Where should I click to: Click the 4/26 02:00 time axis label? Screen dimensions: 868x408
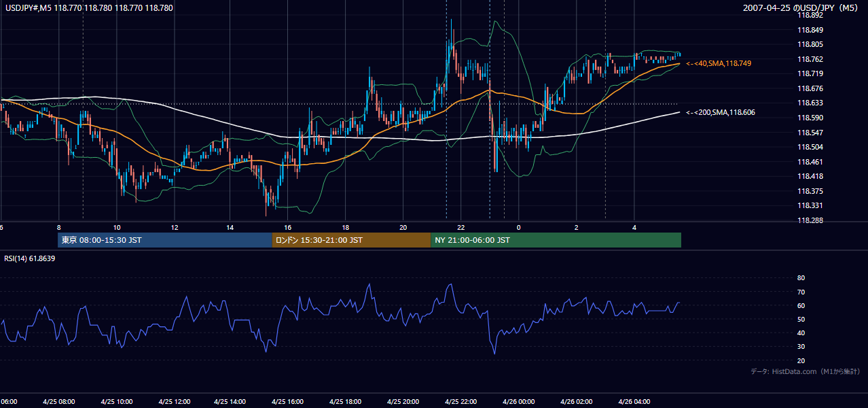pos(577,402)
